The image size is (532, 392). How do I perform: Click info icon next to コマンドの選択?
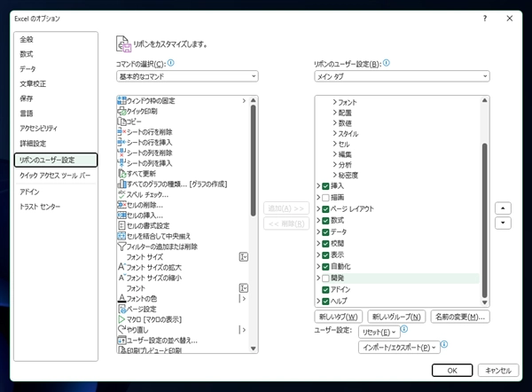click(x=170, y=63)
